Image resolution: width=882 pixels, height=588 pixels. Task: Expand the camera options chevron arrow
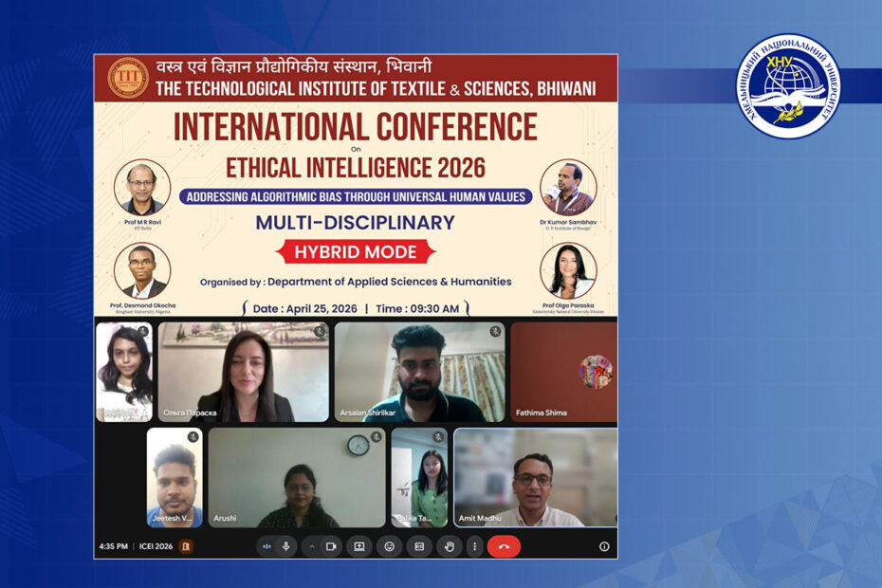click(x=311, y=546)
